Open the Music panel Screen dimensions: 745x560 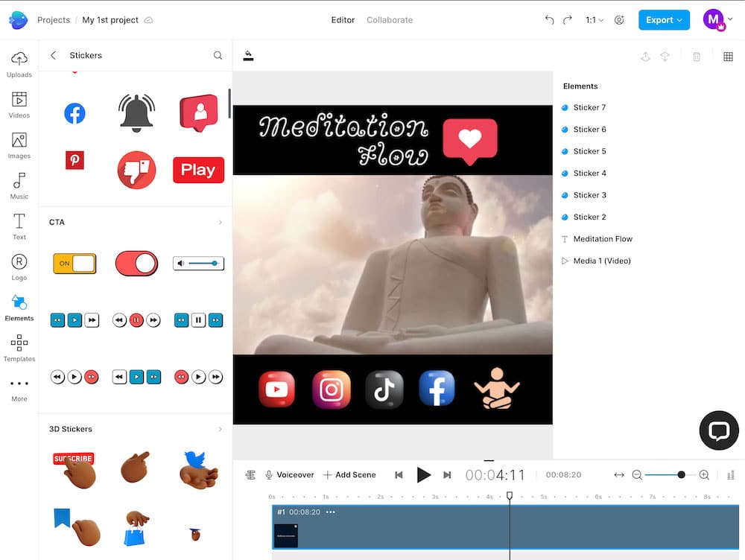click(x=19, y=185)
